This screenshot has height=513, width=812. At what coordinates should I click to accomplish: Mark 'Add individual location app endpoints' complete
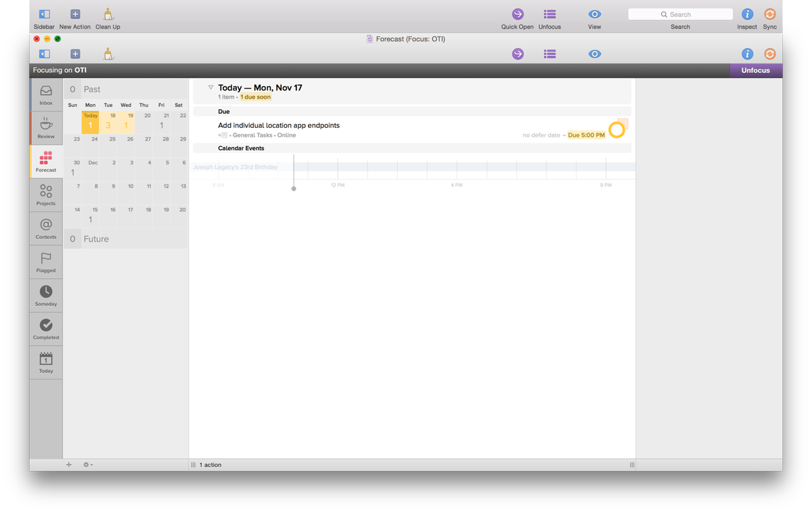[x=616, y=130]
